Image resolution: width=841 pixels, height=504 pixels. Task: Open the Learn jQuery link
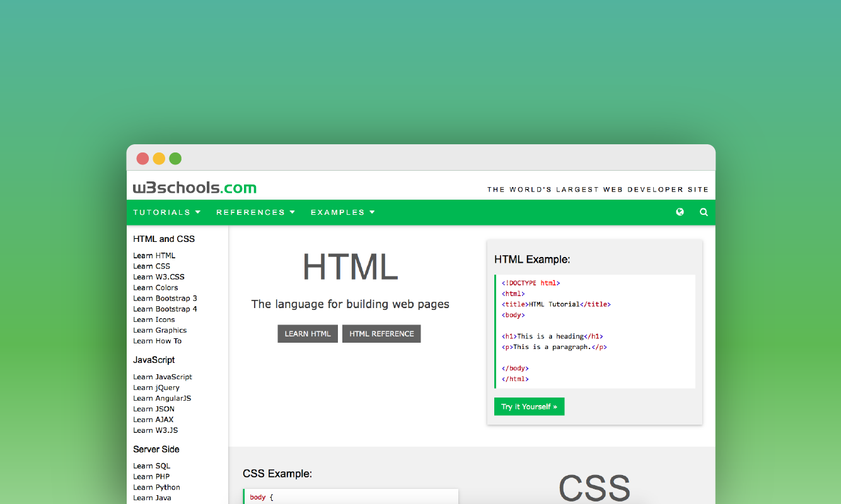tap(156, 387)
